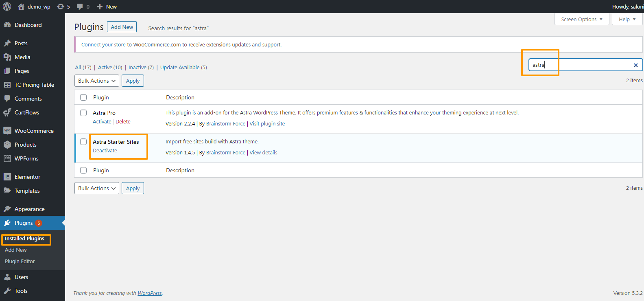Open the top Bulk Actions dropdown

[x=97, y=81]
